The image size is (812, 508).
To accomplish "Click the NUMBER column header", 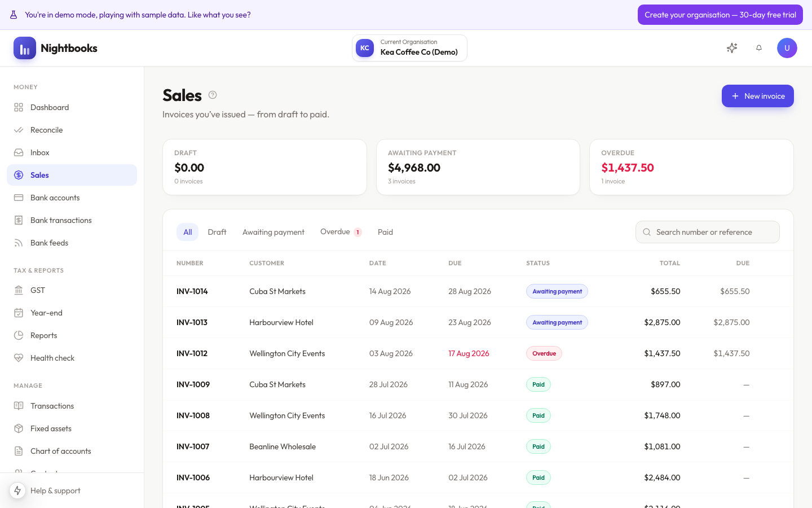I will point(190,263).
